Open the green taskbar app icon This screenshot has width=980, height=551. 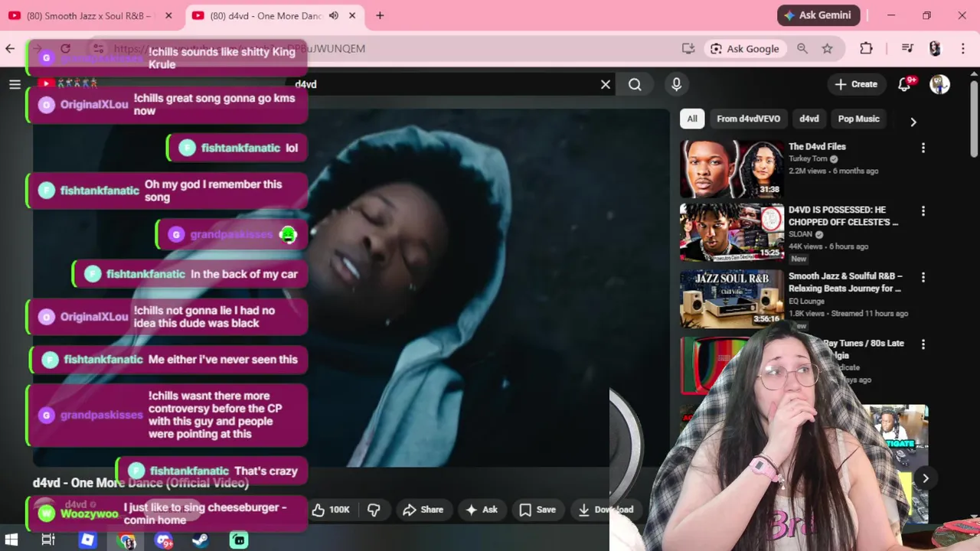click(x=239, y=540)
